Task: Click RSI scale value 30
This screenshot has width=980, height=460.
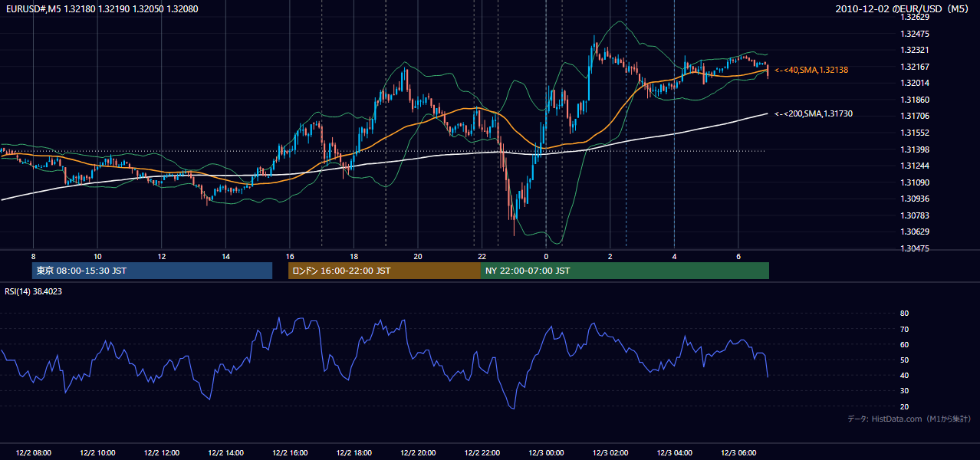Action: coord(904,391)
